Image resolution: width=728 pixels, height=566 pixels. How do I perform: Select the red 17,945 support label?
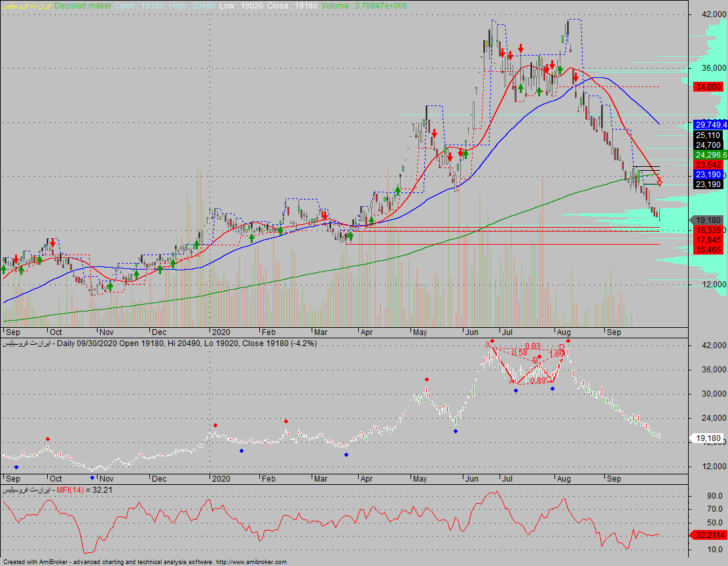coord(708,240)
